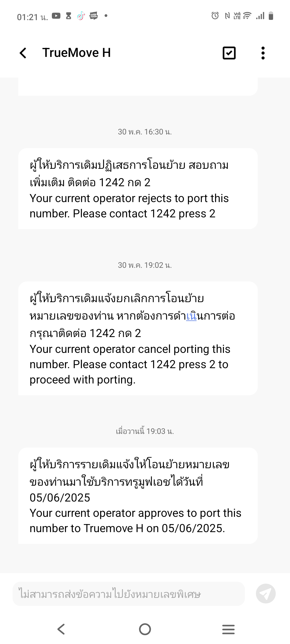Tap the battery icon in status bar
Viewport: 290px width, 644px height.
[x=271, y=16]
